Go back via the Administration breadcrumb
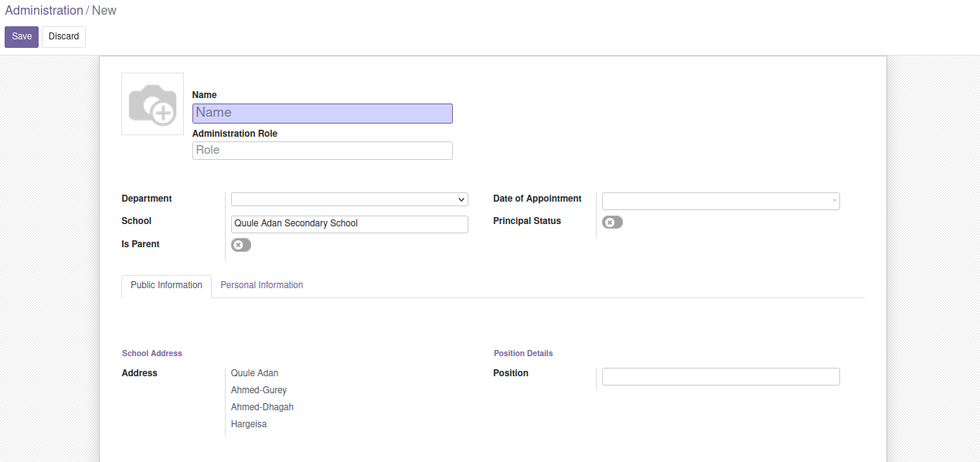Screen dimensions: 980x462 click(x=44, y=11)
